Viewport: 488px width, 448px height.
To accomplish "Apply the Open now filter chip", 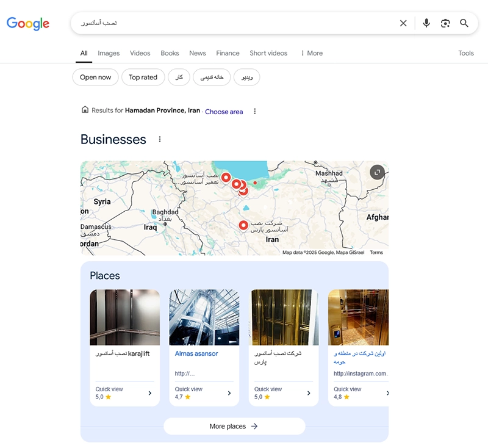I will click(96, 77).
